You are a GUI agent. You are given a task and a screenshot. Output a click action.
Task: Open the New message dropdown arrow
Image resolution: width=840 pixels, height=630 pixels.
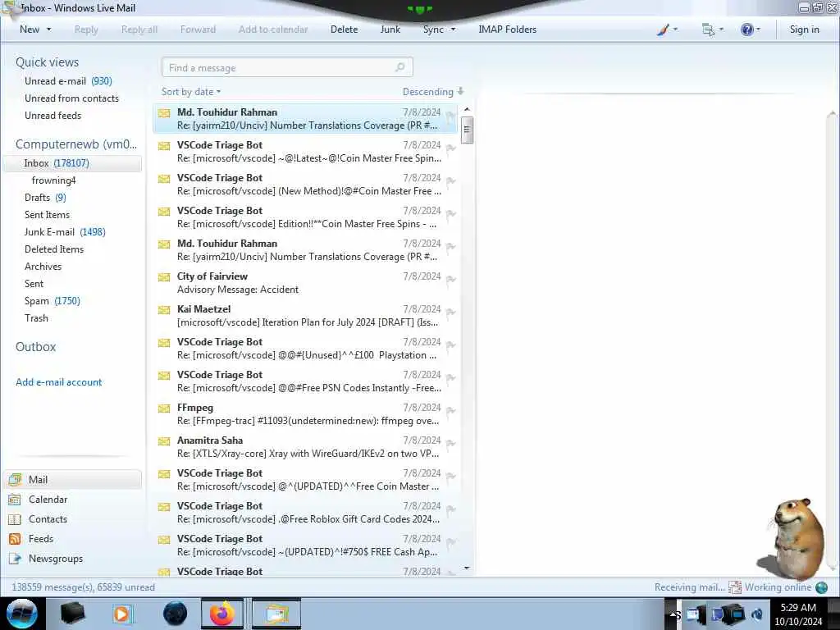pos(48,30)
